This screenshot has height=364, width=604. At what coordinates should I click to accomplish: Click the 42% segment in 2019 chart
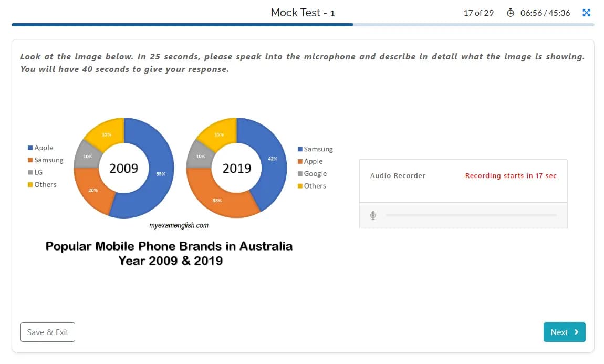click(270, 158)
